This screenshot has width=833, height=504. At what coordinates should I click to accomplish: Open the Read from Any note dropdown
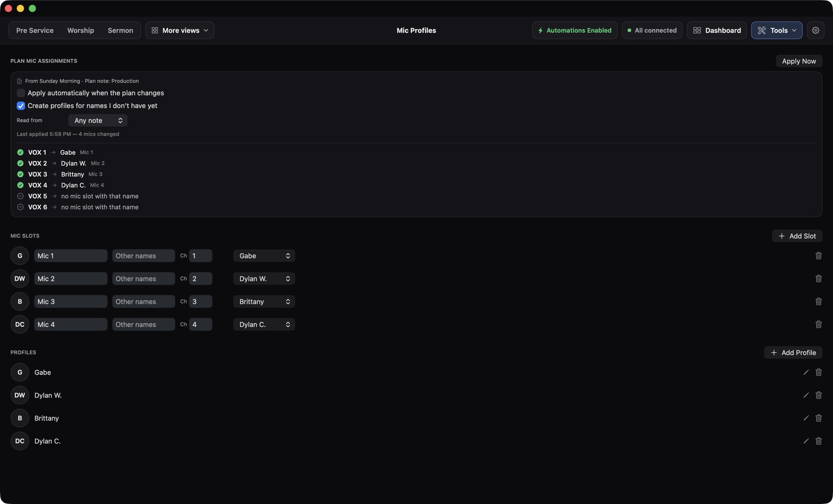coord(98,120)
